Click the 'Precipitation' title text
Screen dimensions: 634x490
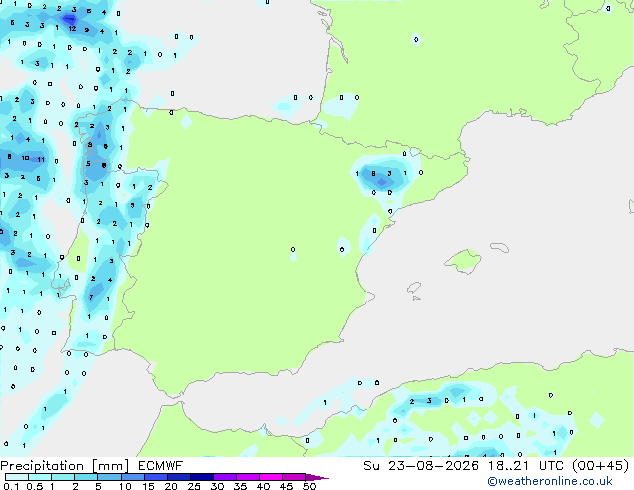click(42, 466)
